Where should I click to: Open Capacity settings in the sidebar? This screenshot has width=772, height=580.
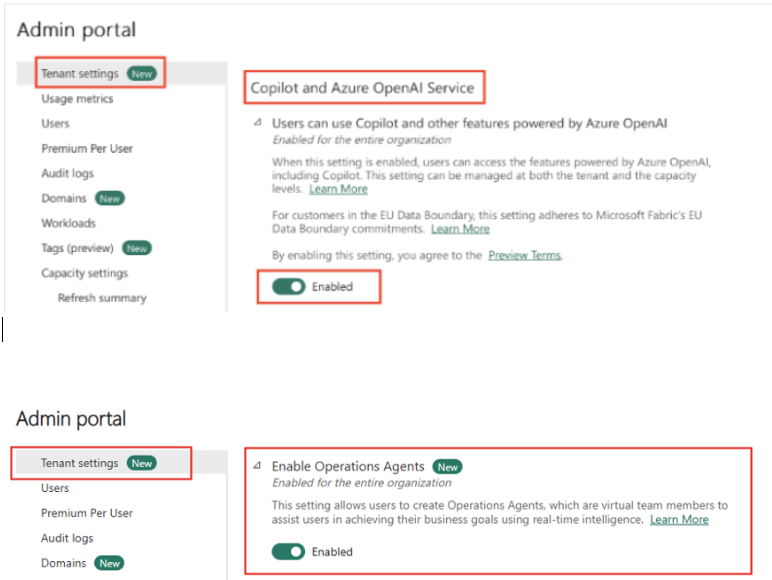(x=85, y=273)
